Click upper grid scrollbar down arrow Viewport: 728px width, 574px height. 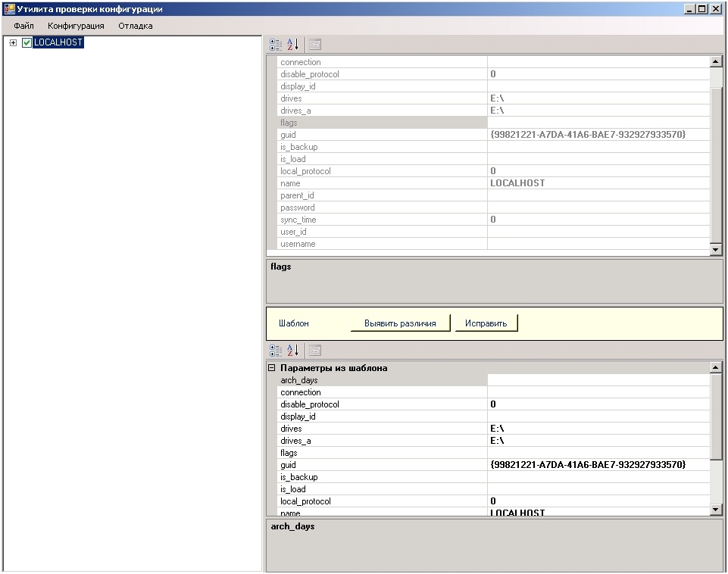[x=715, y=250]
